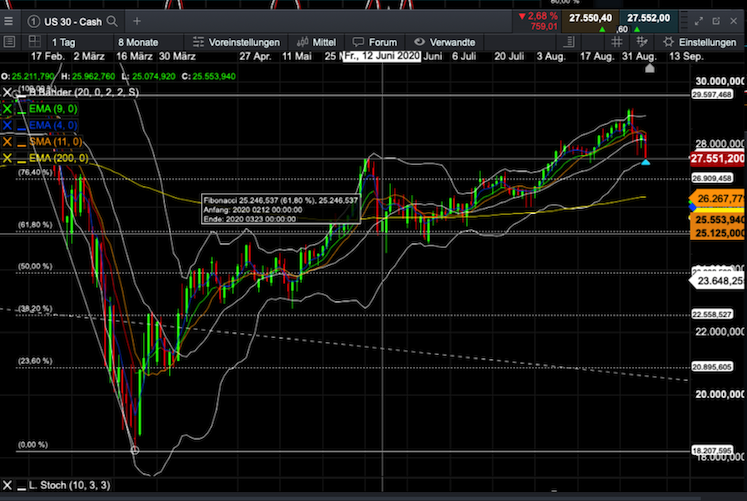Click the 22.558,527 Fibonacci price label
This screenshot has width=747, height=501.
click(x=711, y=314)
